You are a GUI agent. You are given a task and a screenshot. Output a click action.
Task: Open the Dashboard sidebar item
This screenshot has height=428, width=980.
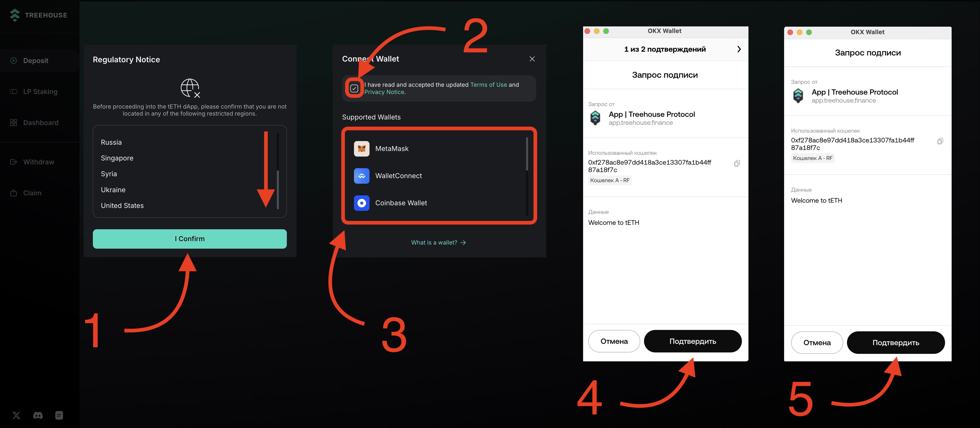click(40, 122)
